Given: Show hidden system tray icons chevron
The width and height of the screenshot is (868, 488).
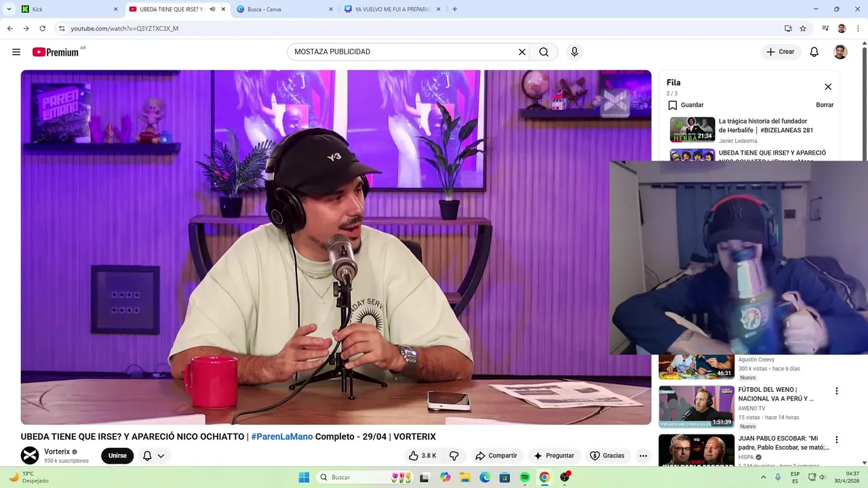Looking at the screenshot, I should (764, 477).
